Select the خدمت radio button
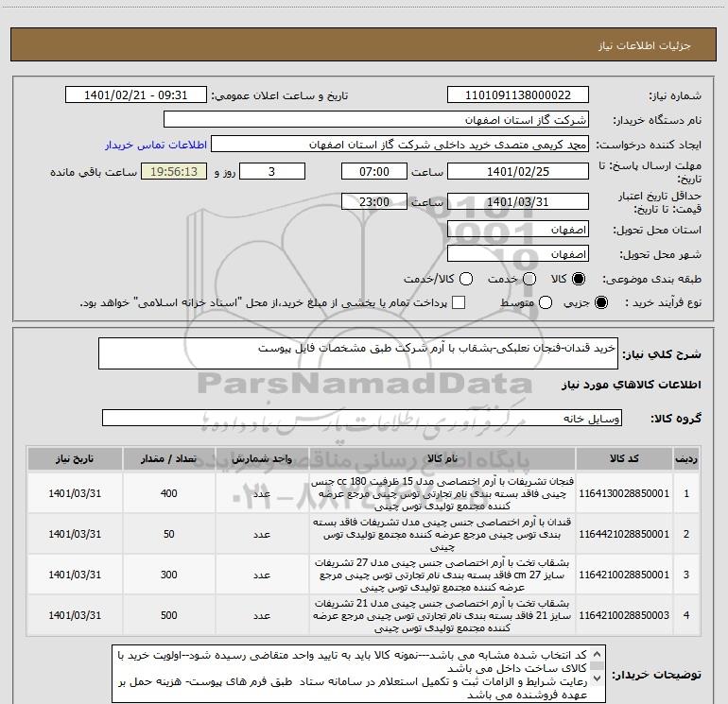 pyautogui.click(x=529, y=279)
